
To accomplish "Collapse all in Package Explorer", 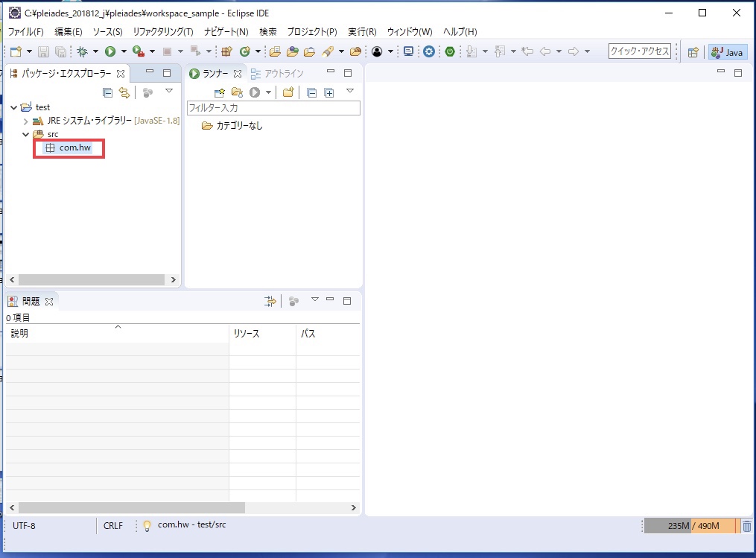I will coord(107,92).
